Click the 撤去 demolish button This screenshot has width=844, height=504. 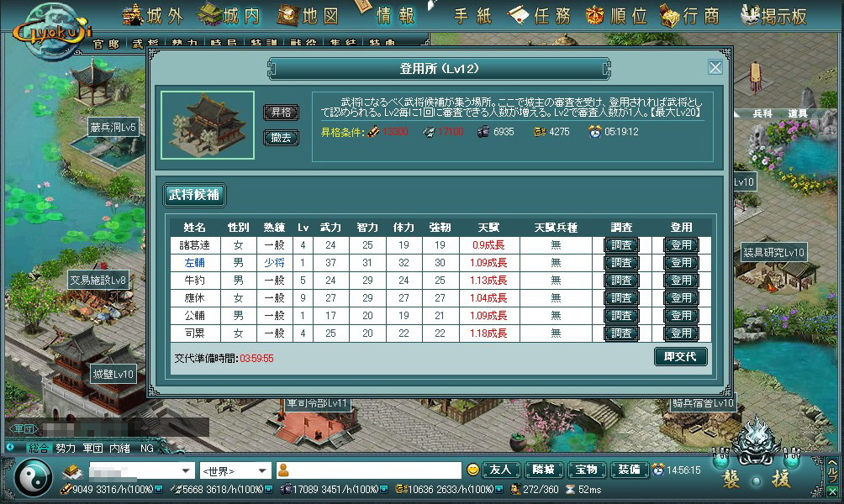click(x=281, y=138)
